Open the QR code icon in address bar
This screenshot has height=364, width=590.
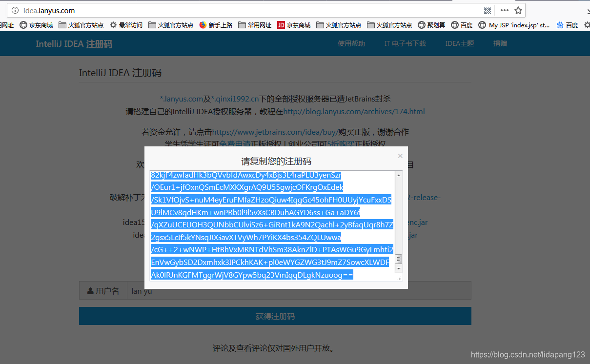point(487,10)
